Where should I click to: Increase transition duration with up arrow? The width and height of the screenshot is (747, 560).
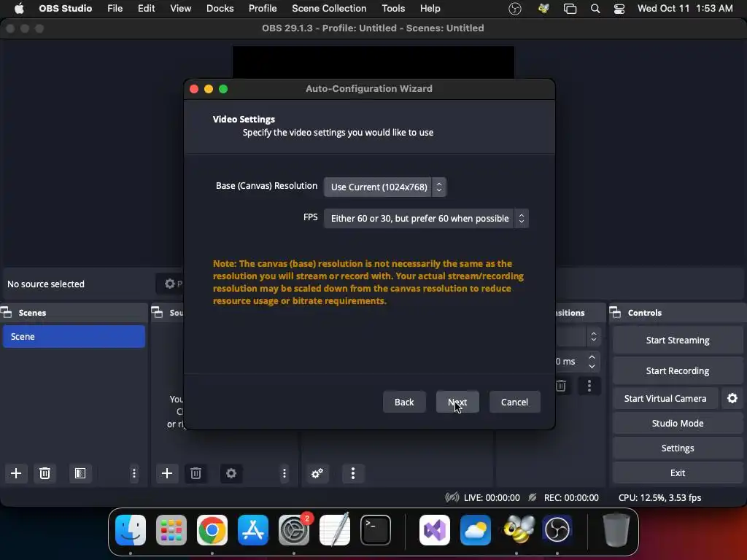592,357
